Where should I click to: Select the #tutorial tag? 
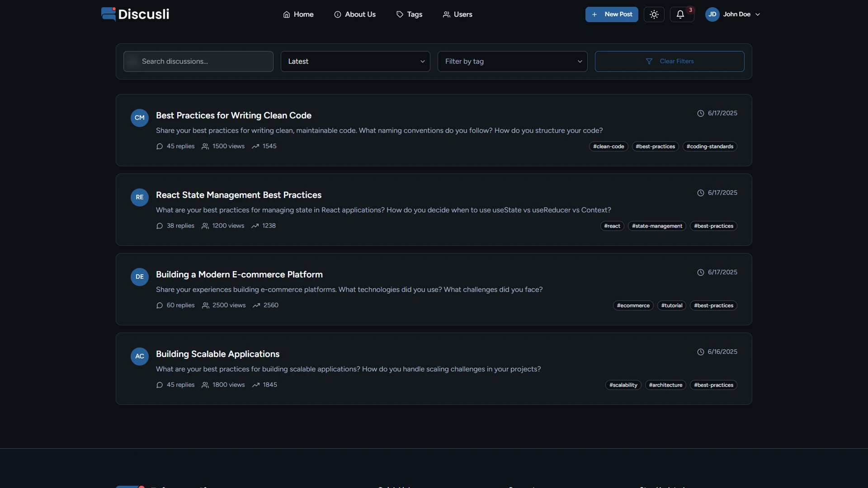click(672, 305)
